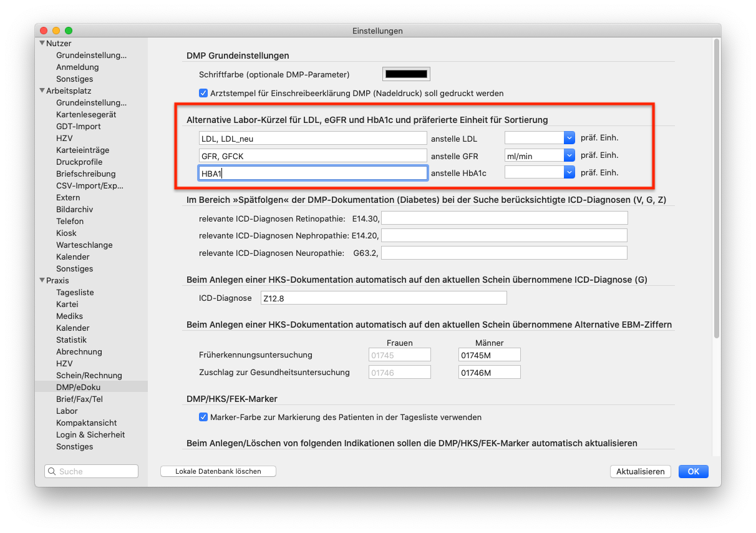Select Kompaktansicht in sidebar
This screenshot has height=533, width=756.
87,423
